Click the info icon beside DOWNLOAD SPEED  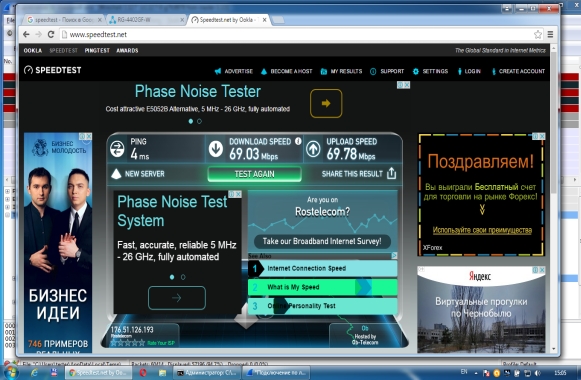(x=298, y=141)
